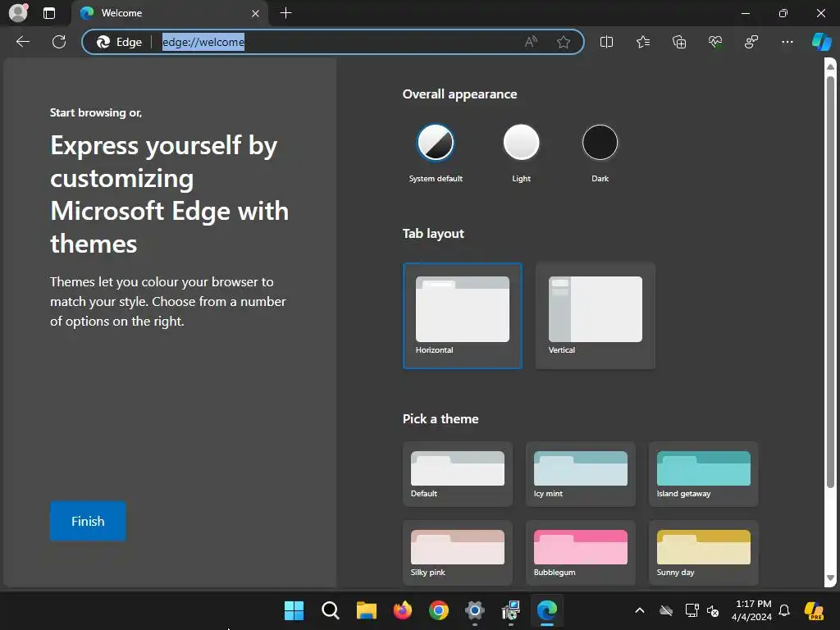Open File Explorer from taskbar
840x630 pixels.
tap(367, 610)
